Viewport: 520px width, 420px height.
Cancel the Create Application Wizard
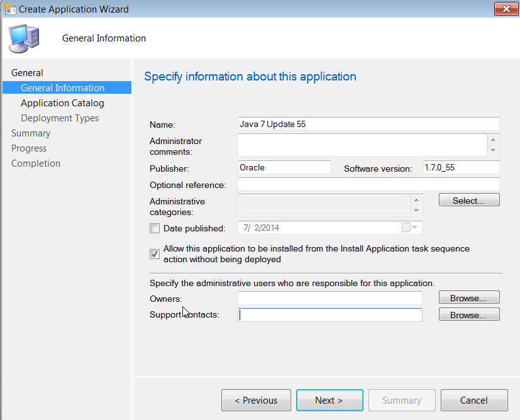(473, 400)
